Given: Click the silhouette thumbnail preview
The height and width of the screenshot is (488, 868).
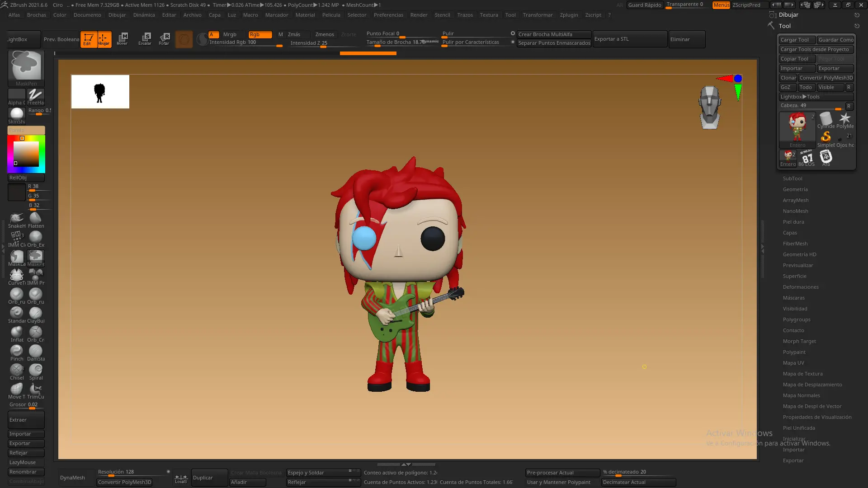Looking at the screenshot, I should click(100, 92).
